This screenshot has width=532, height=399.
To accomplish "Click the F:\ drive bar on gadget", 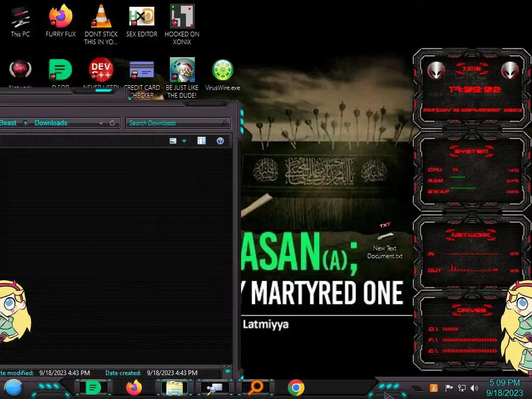I will [x=470, y=340].
